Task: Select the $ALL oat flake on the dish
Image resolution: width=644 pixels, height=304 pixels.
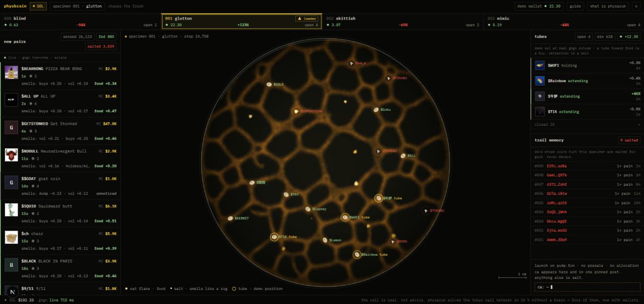Action: 403,155
